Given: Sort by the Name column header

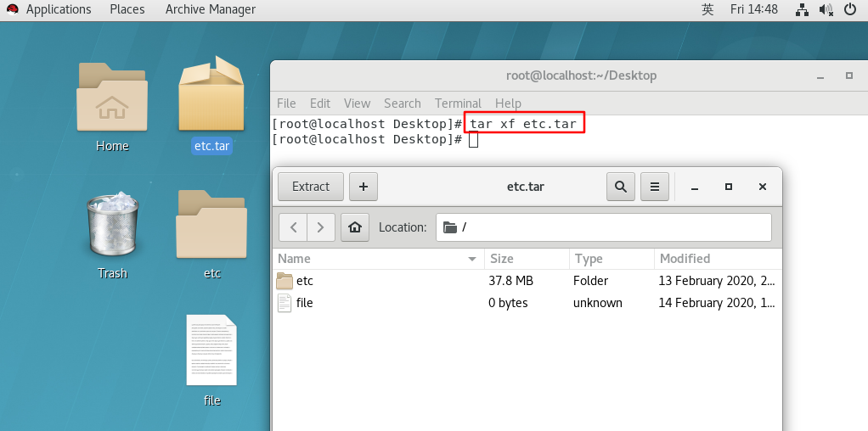Looking at the screenshot, I should pos(379,259).
